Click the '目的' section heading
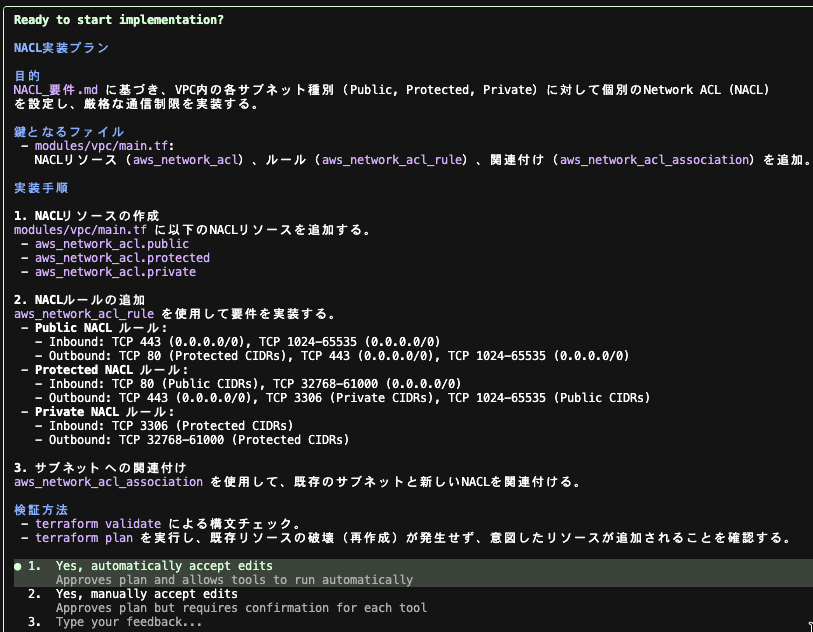This screenshot has width=813, height=632. [27, 76]
